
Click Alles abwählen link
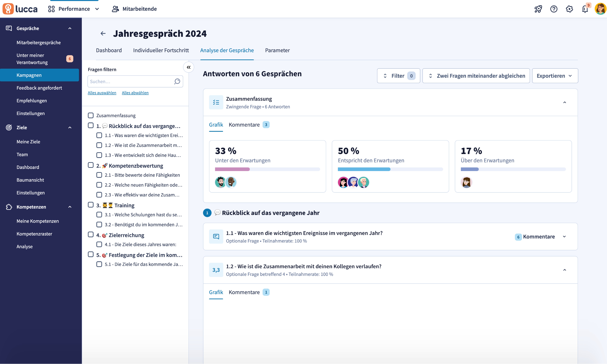click(x=135, y=93)
